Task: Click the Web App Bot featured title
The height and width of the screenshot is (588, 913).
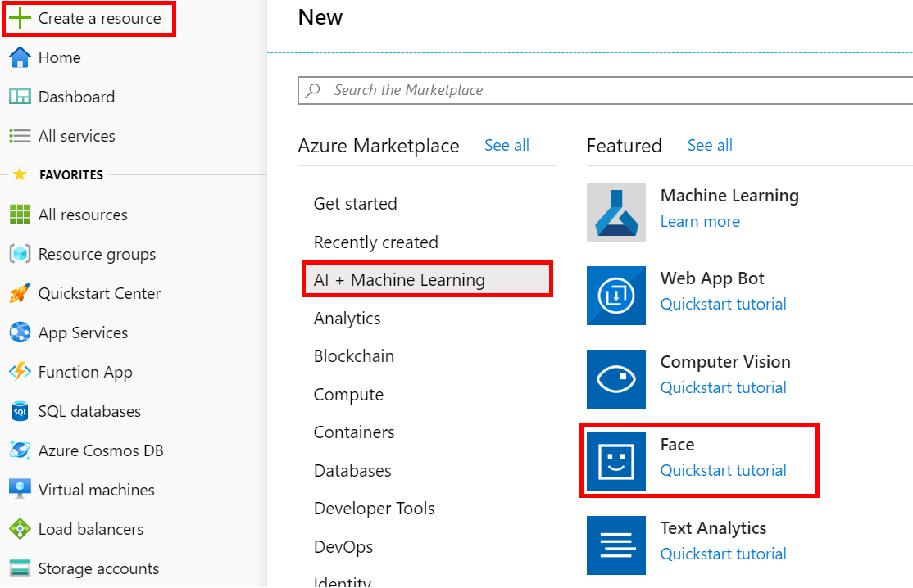Action: pos(712,278)
